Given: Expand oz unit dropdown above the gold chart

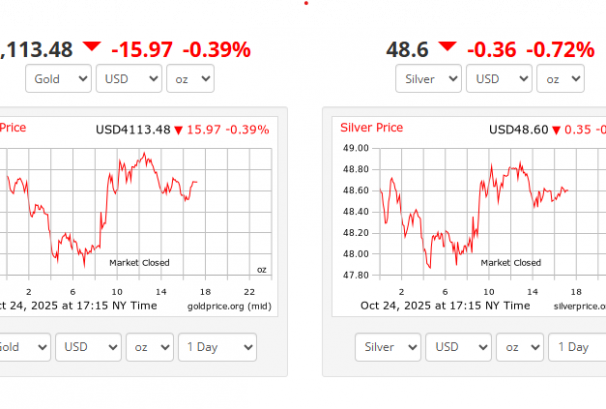Looking at the screenshot, I should [x=191, y=79].
